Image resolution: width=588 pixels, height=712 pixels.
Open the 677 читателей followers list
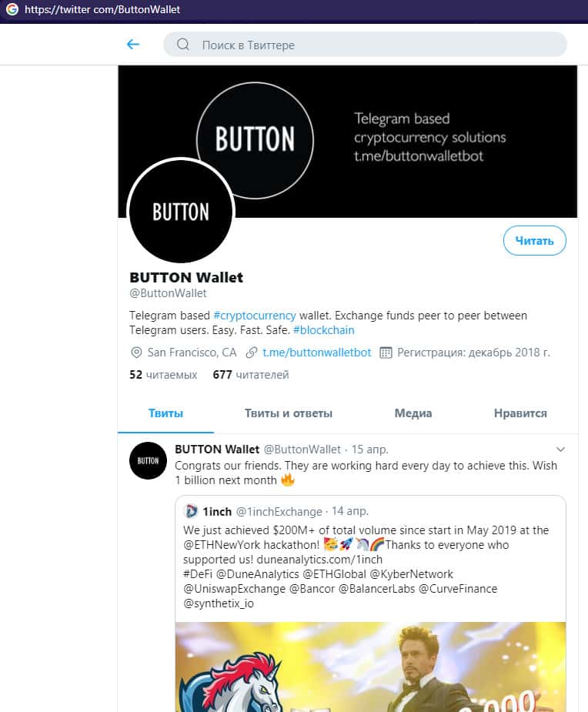pos(251,375)
